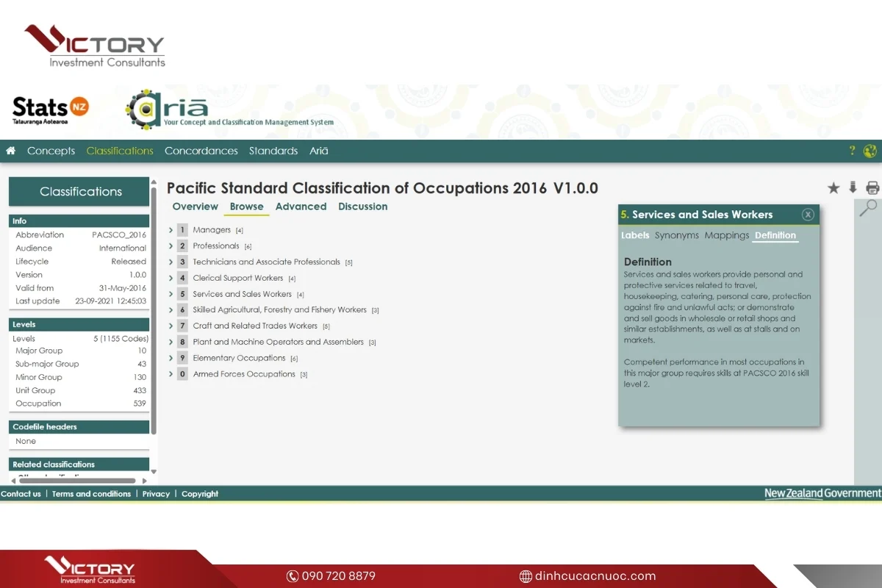Click the question mark help icon
The width and height of the screenshot is (882, 588).
click(x=852, y=151)
